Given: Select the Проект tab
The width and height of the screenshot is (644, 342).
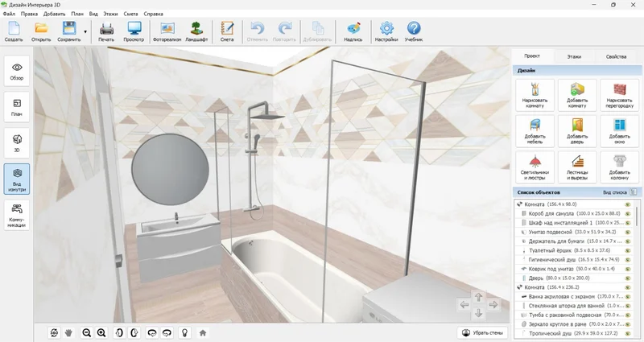Looking at the screenshot, I should click(532, 56).
